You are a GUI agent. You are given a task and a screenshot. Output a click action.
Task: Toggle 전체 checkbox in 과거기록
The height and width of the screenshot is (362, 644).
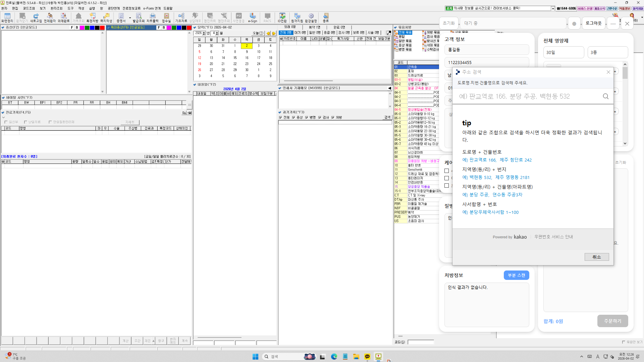click(280, 118)
